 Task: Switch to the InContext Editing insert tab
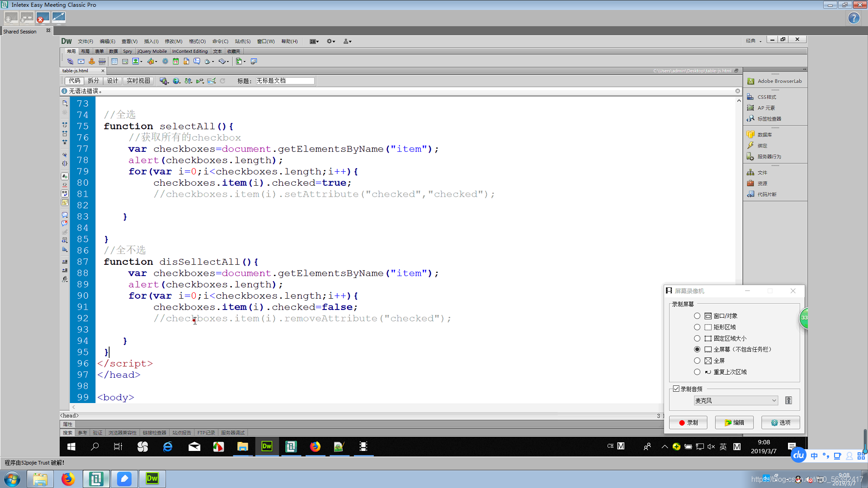point(190,52)
